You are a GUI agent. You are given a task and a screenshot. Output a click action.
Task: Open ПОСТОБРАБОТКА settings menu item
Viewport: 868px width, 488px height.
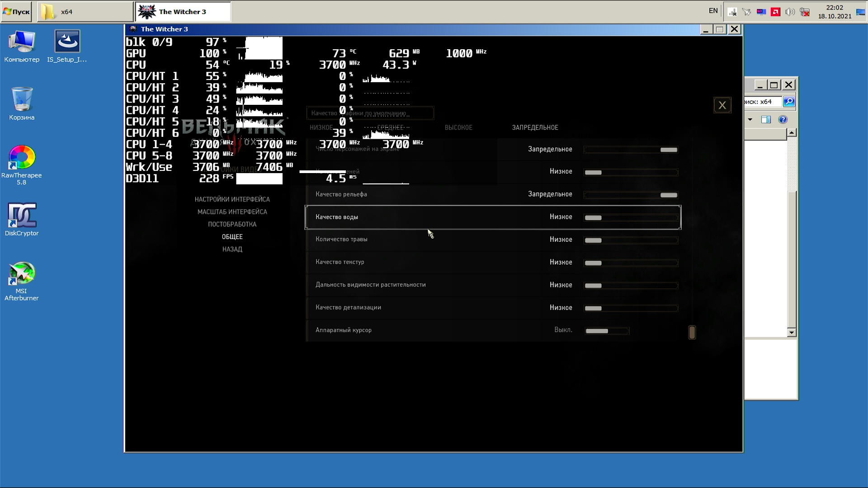click(x=232, y=224)
